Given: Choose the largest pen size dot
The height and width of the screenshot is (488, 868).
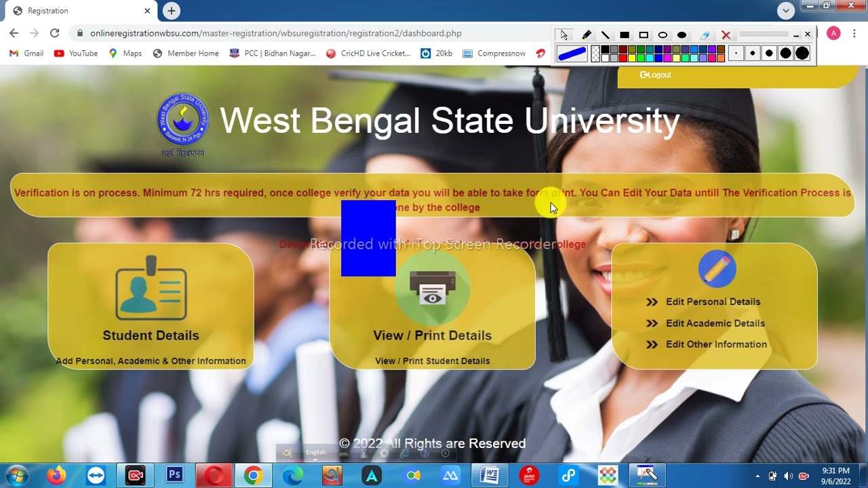Looking at the screenshot, I should (802, 54).
